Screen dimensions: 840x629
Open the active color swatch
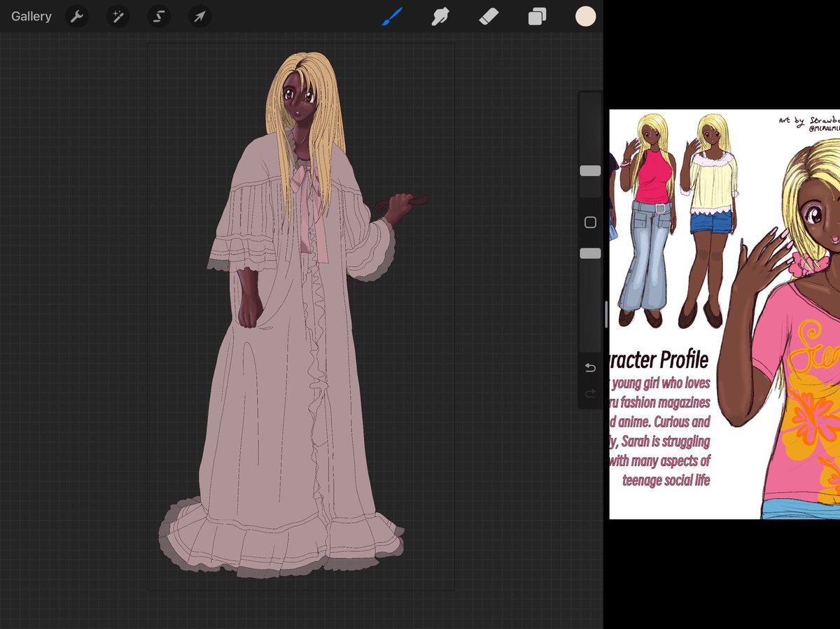pos(585,16)
